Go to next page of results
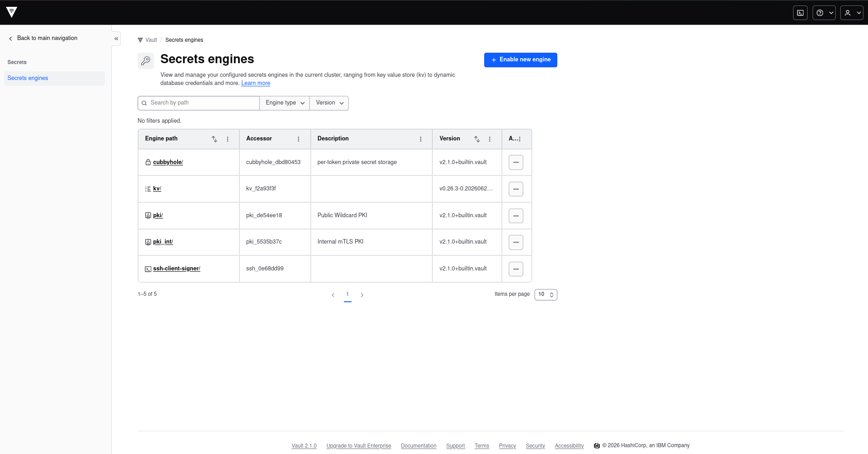This screenshot has width=868, height=454. pos(362,295)
